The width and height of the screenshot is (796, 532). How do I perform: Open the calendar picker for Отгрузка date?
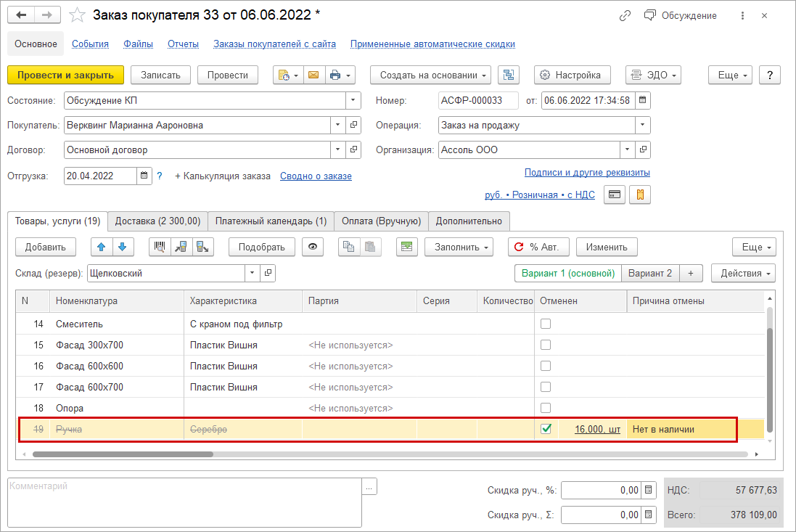[144, 176]
